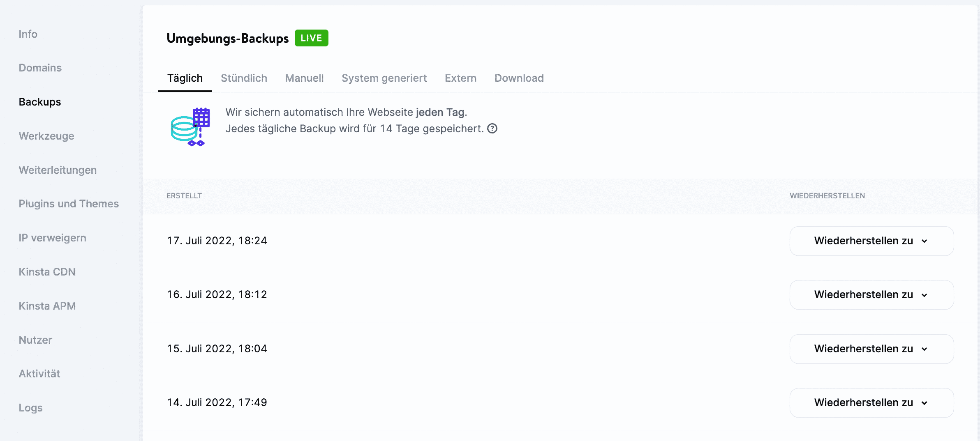This screenshot has width=980, height=441.
Task: Open the Manuell backups tab
Action: coord(304,78)
